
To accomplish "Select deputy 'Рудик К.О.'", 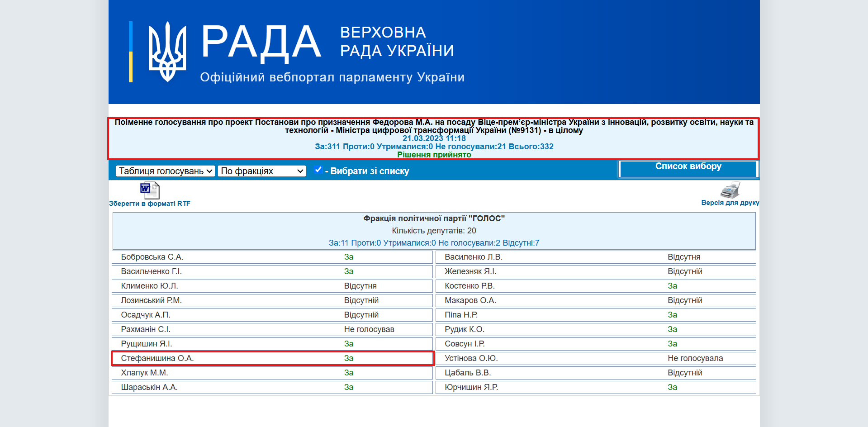I will tap(465, 329).
